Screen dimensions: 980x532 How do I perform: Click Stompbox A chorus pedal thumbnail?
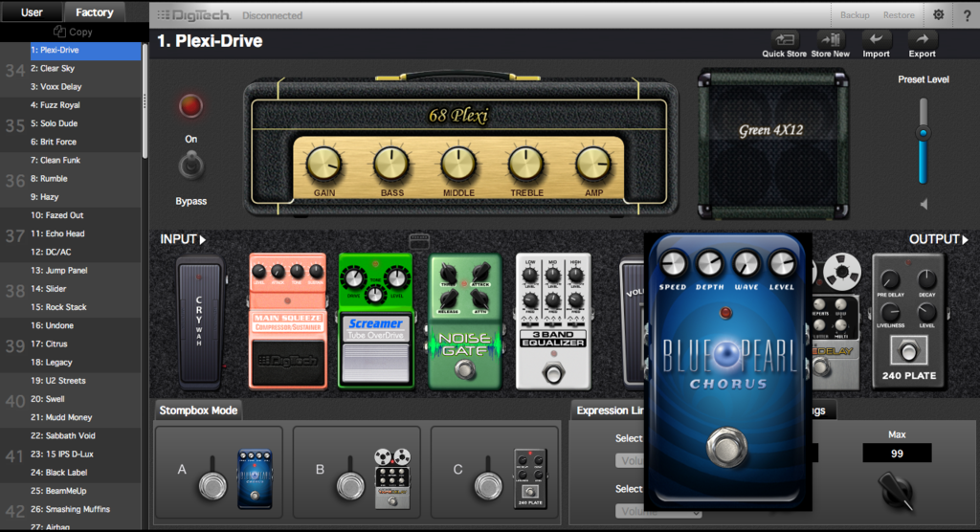255,478
